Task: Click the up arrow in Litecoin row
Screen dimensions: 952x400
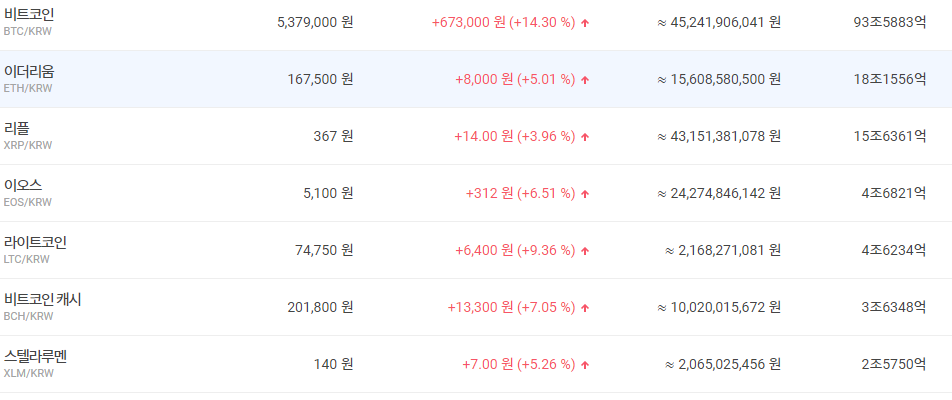Action: pos(585,250)
